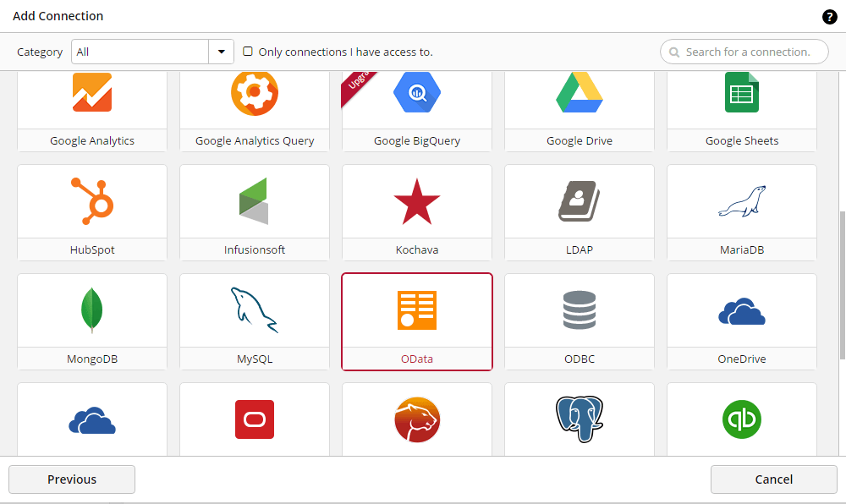Viewport: 846px width, 504px height.
Task: Select the HubSpot sprocket icon
Action: [92, 201]
